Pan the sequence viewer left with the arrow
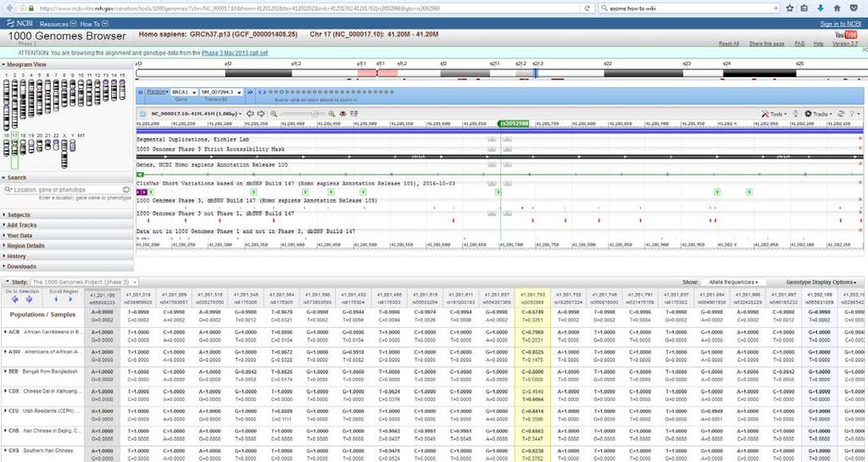Viewport: 868px width, 462px height. coord(250,114)
